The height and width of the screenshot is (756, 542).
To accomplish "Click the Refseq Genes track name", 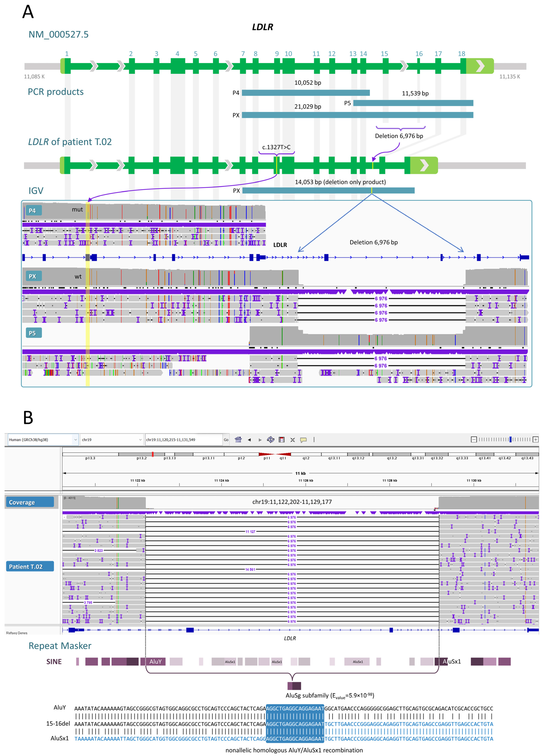I will 17,633.
